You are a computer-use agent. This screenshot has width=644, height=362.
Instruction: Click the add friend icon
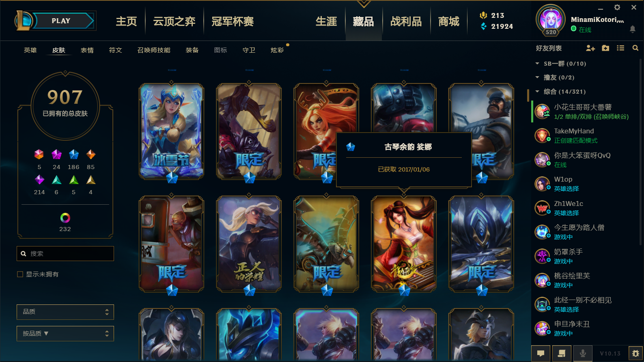[x=590, y=48]
